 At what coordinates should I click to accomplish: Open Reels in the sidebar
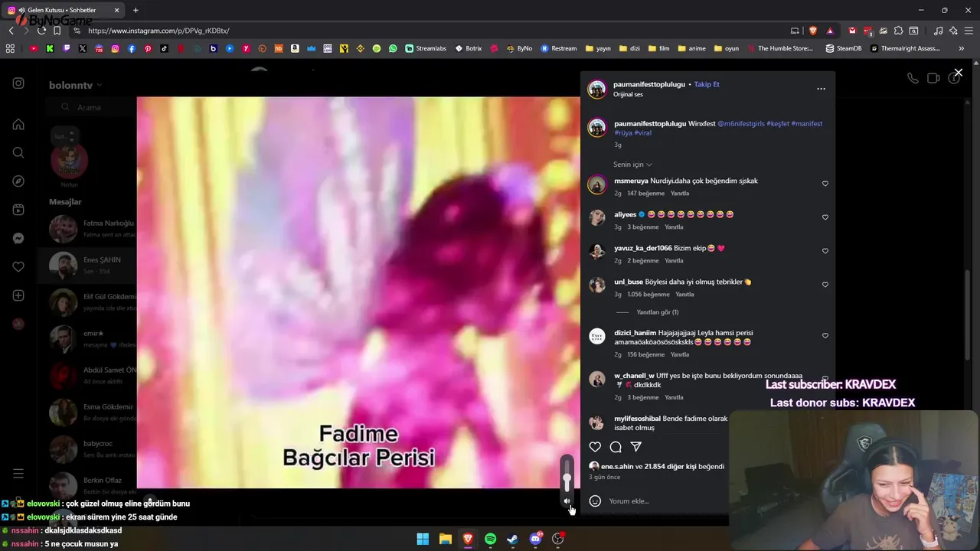click(18, 210)
